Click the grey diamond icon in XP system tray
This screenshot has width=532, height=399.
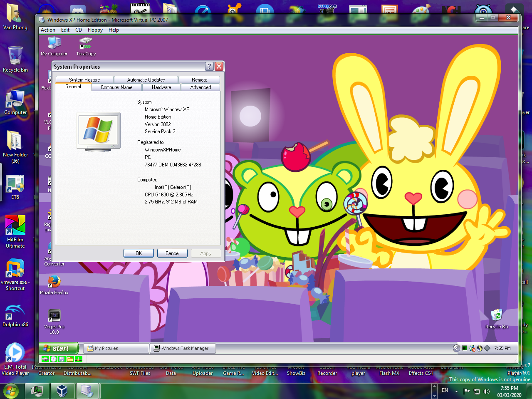(x=487, y=348)
